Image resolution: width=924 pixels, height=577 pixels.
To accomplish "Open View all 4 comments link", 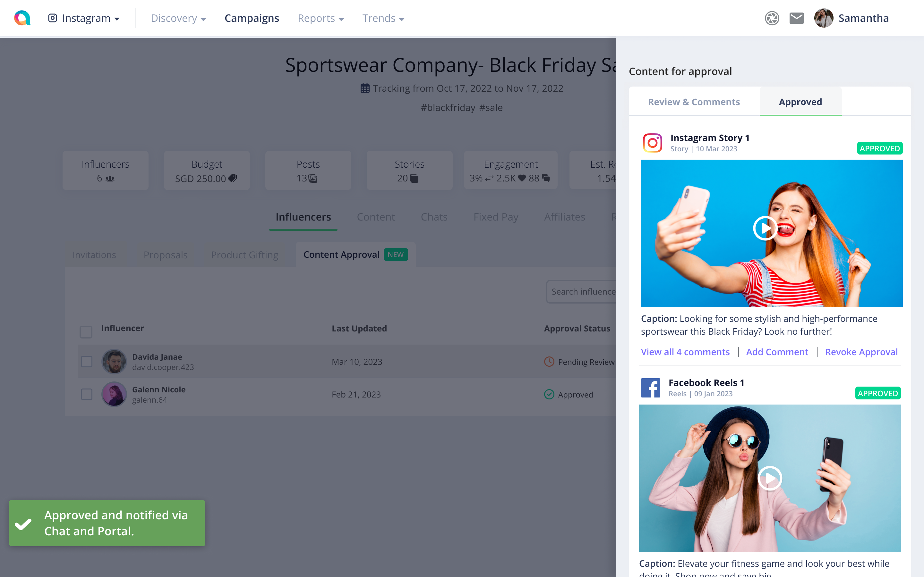I will click(x=685, y=351).
